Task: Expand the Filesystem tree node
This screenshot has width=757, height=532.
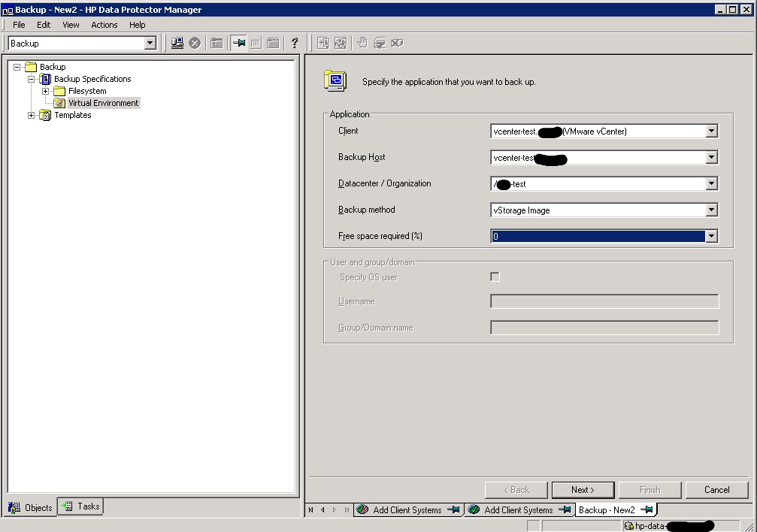Action: click(x=45, y=91)
